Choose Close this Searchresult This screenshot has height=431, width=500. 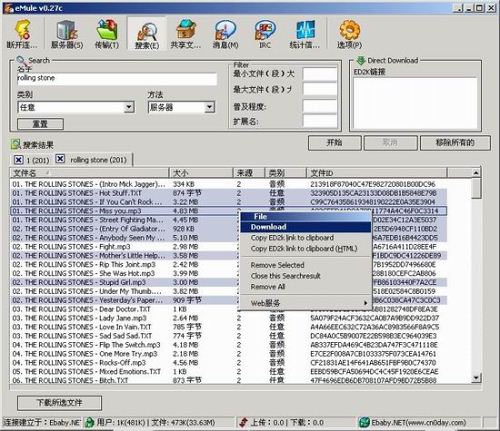click(x=305, y=276)
